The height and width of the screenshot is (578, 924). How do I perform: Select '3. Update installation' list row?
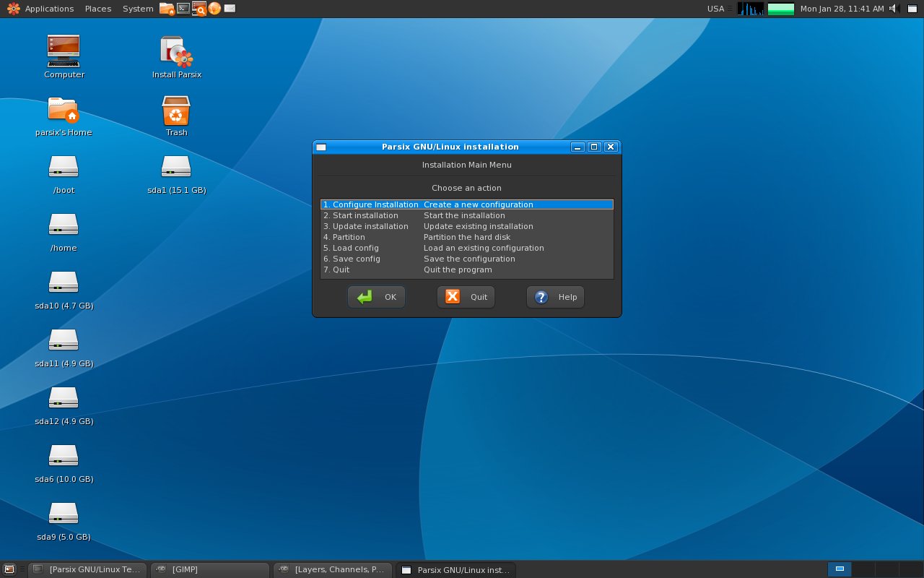click(467, 226)
